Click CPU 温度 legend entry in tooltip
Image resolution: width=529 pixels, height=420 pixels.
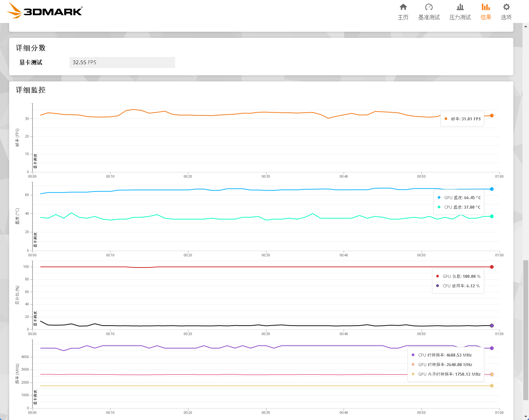tap(459, 207)
